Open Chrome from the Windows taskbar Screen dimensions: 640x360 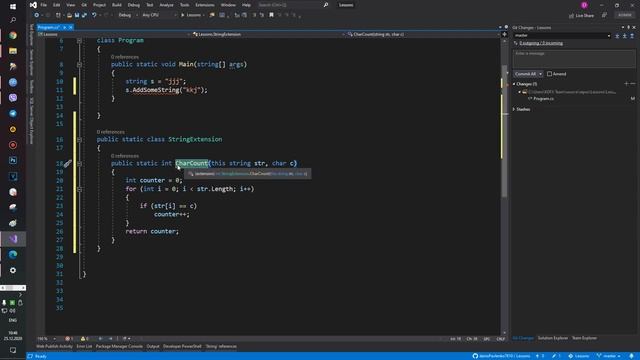[13, 36]
